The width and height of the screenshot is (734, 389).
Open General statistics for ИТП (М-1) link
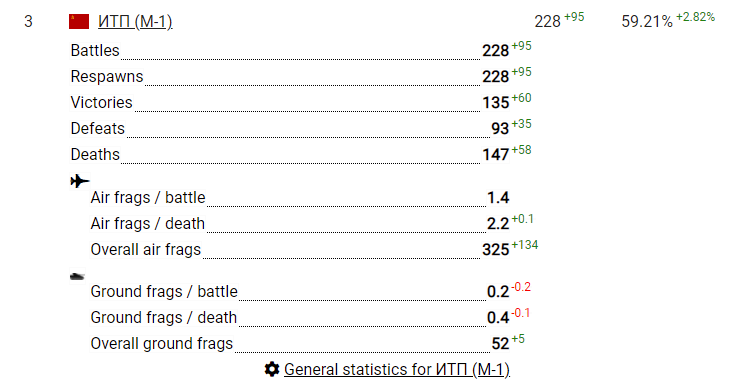coord(396,369)
